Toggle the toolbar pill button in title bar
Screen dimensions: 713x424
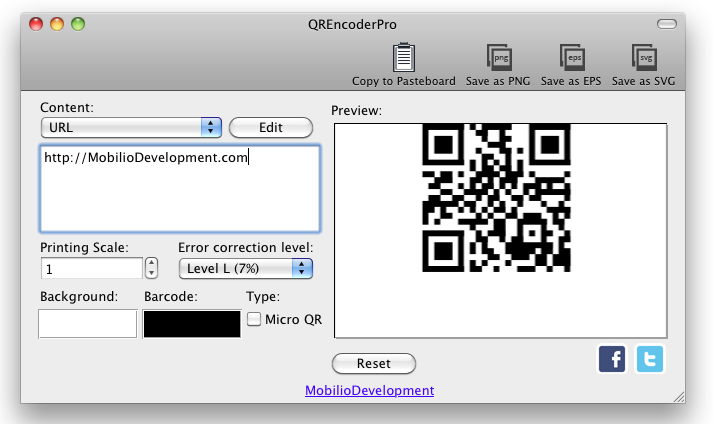coord(667,24)
